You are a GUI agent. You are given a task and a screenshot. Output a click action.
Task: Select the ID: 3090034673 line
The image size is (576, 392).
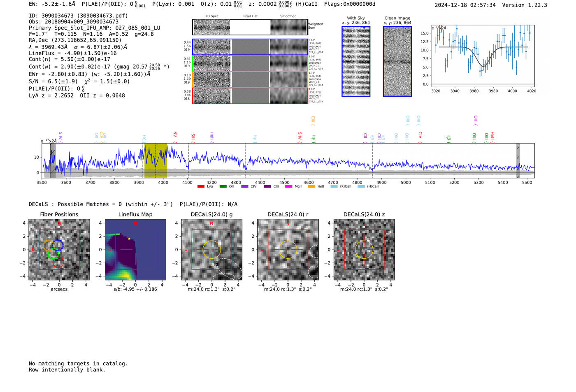78,16
